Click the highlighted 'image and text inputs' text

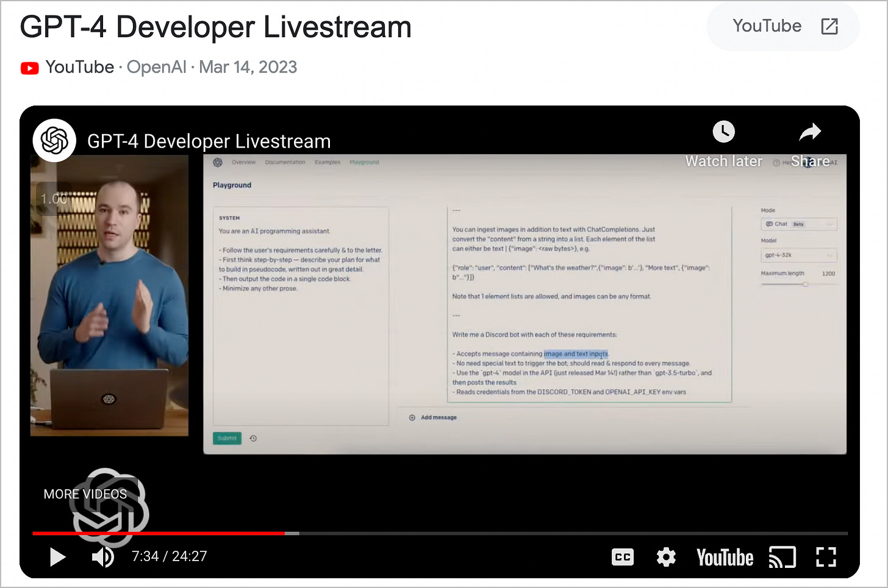(x=576, y=354)
